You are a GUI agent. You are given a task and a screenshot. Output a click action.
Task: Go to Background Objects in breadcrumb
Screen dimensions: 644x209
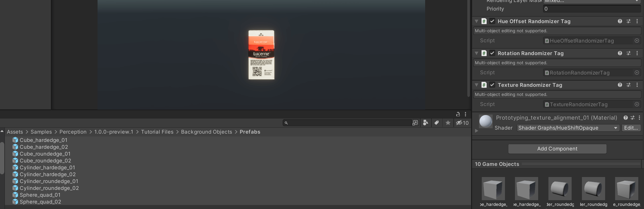[x=207, y=132]
